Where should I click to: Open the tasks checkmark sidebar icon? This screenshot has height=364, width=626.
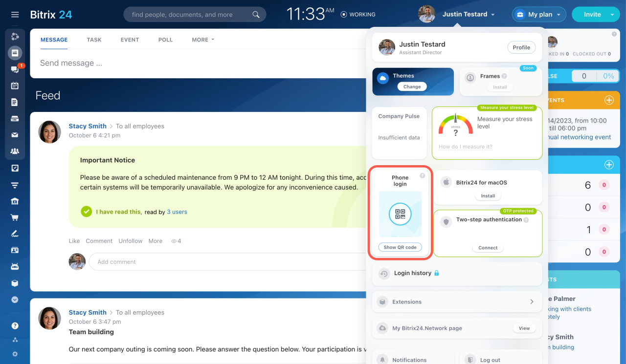(15, 168)
